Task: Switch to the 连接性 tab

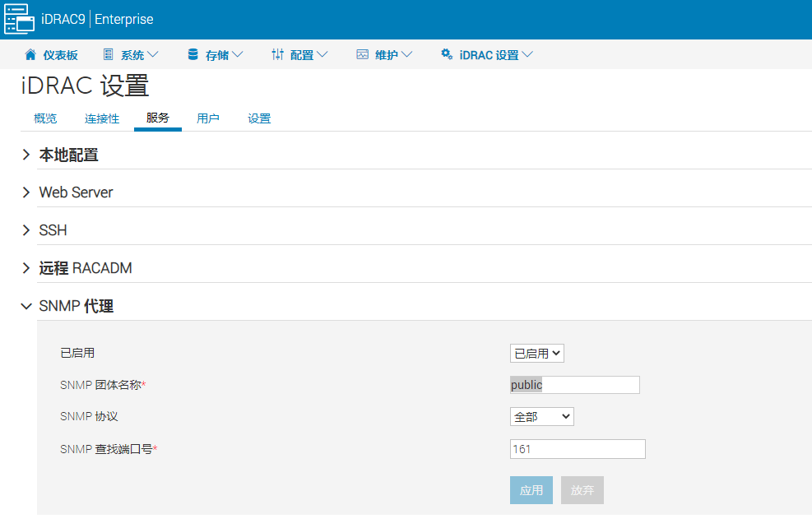Action: point(101,118)
